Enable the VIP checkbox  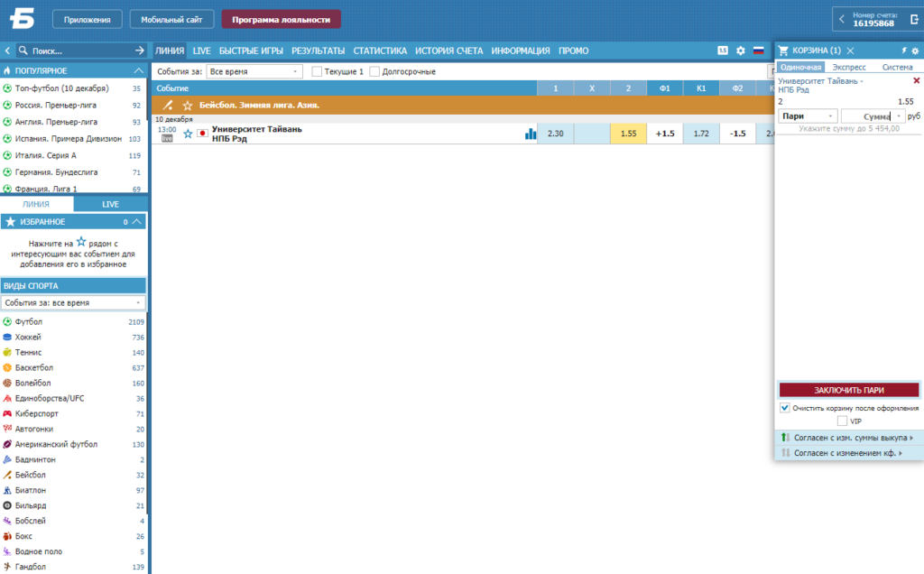click(842, 421)
